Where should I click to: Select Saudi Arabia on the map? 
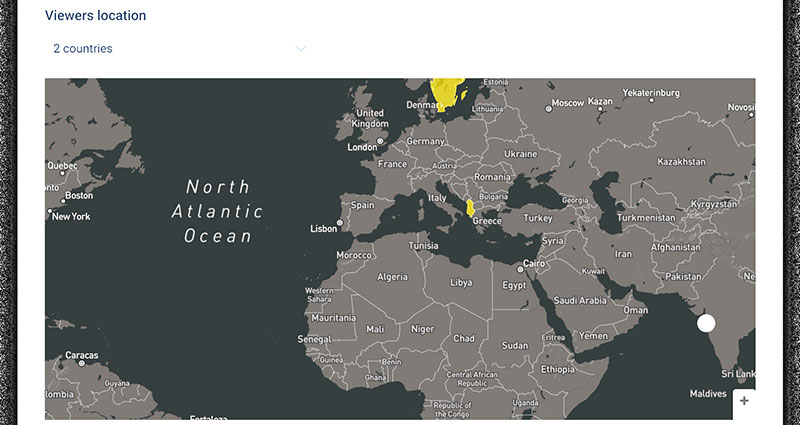[580, 300]
